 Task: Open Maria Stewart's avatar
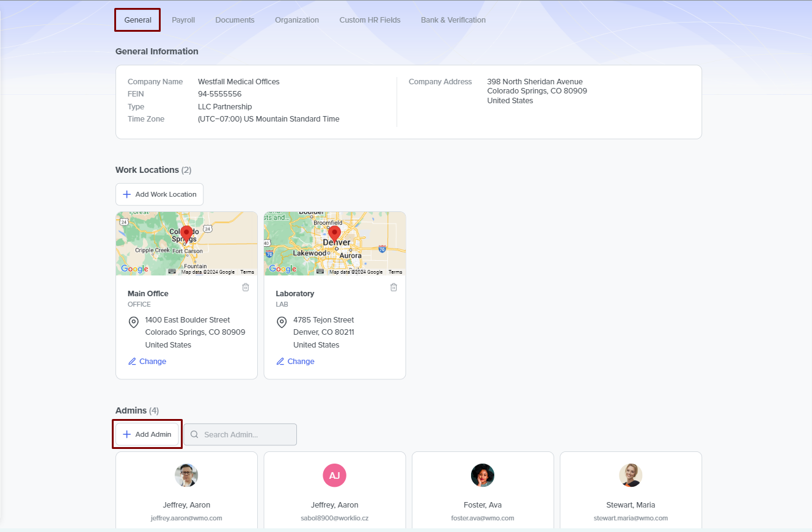point(631,475)
